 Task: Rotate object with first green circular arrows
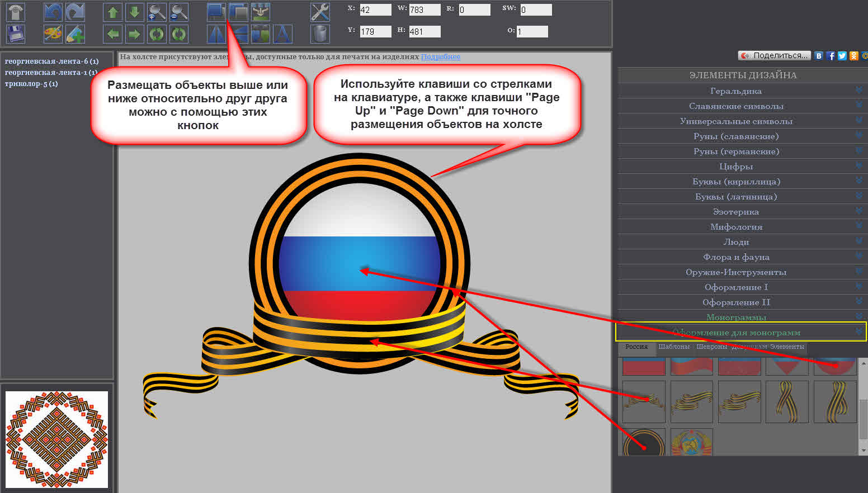click(x=157, y=34)
